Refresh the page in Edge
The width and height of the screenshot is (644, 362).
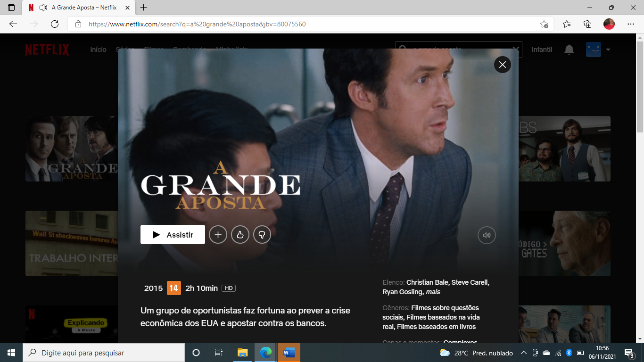pos(55,24)
